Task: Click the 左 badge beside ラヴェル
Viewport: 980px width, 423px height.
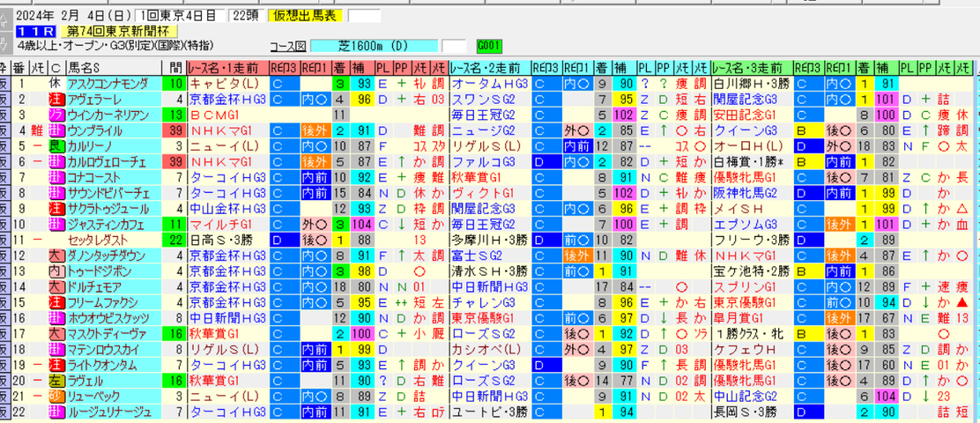Action: coord(56,380)
